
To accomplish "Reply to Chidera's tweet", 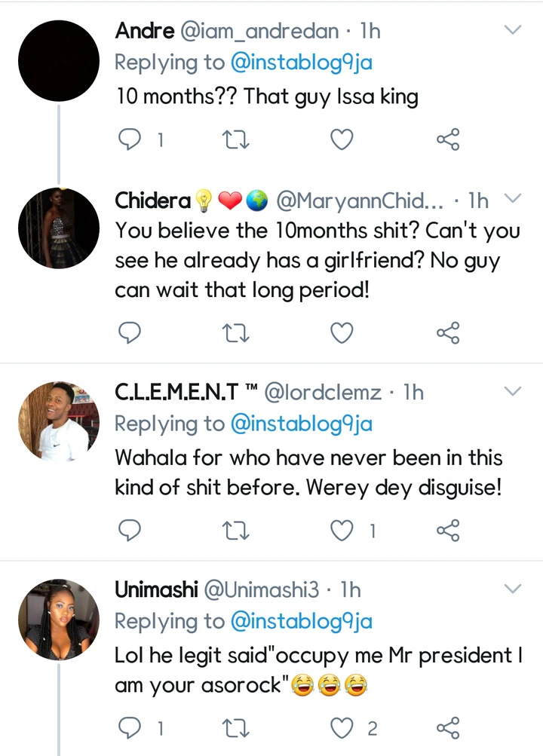I will (130, 332).
